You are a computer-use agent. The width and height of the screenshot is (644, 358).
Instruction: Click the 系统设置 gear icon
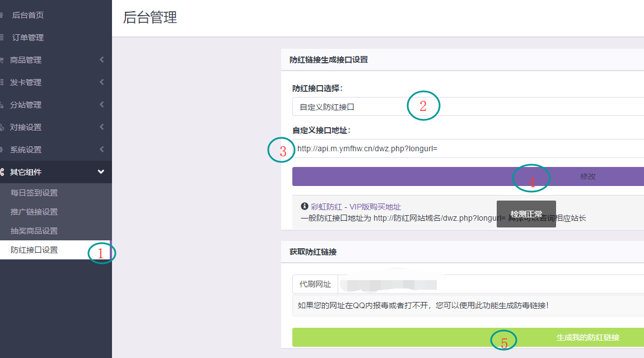coord(2,150)
